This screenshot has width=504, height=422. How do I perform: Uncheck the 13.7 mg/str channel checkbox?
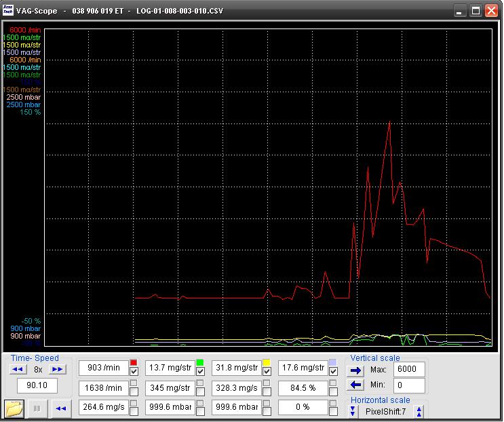(200, 372)
